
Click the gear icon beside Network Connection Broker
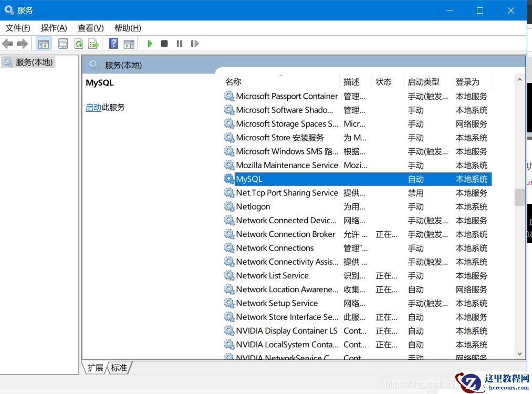point(229,234)
